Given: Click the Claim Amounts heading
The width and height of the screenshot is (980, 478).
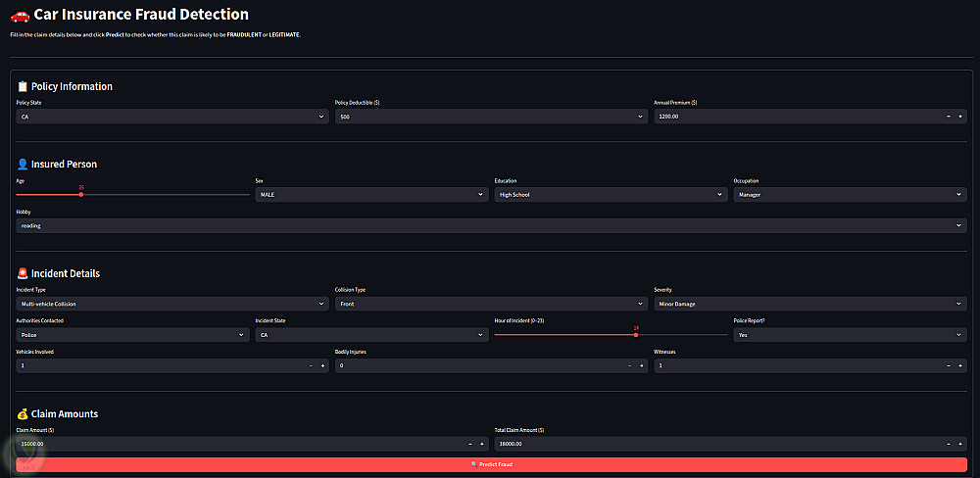Looking at the screenshot, I should 65,413.
